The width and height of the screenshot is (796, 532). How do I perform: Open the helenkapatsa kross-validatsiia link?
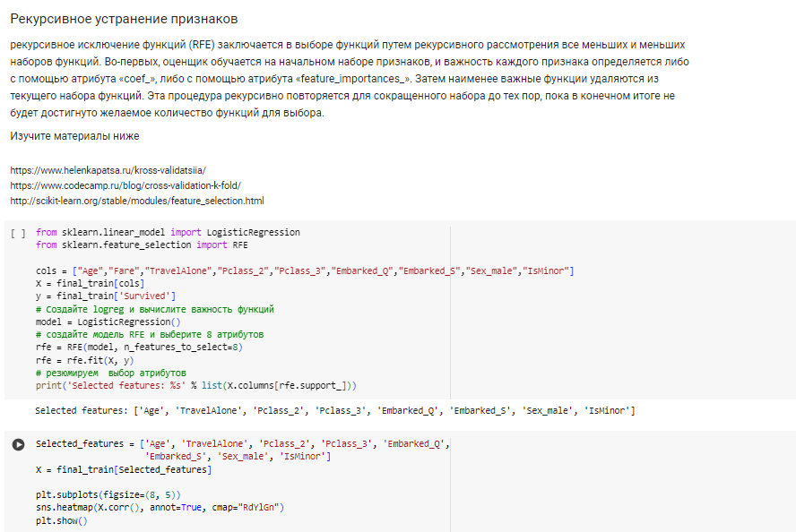tap(108, 170)
